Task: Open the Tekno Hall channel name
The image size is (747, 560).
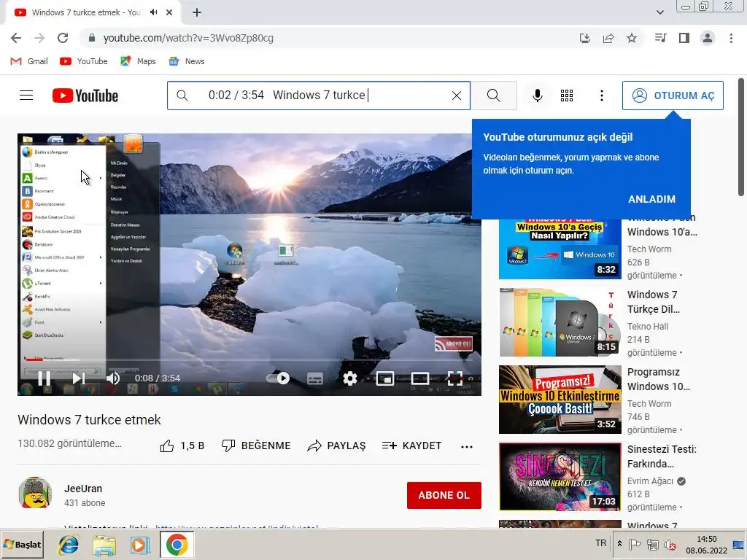Action: (x=648, y=327)
